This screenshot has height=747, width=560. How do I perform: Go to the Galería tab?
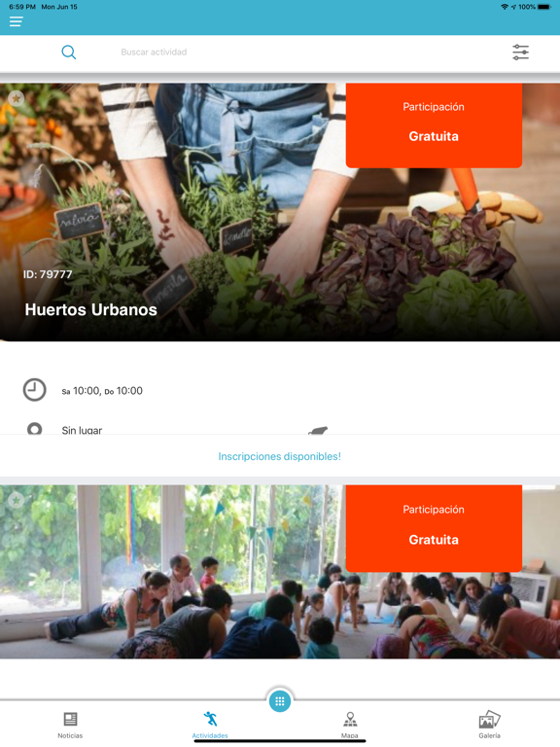[x=490, y=725]
